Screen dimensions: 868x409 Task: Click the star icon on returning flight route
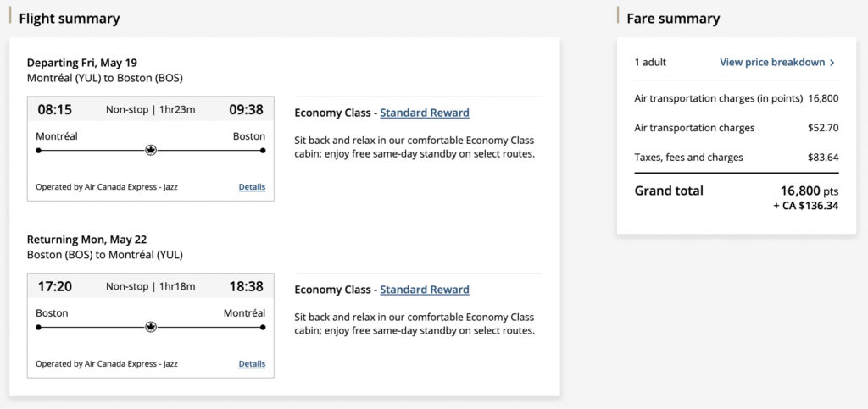click(151, 327)
